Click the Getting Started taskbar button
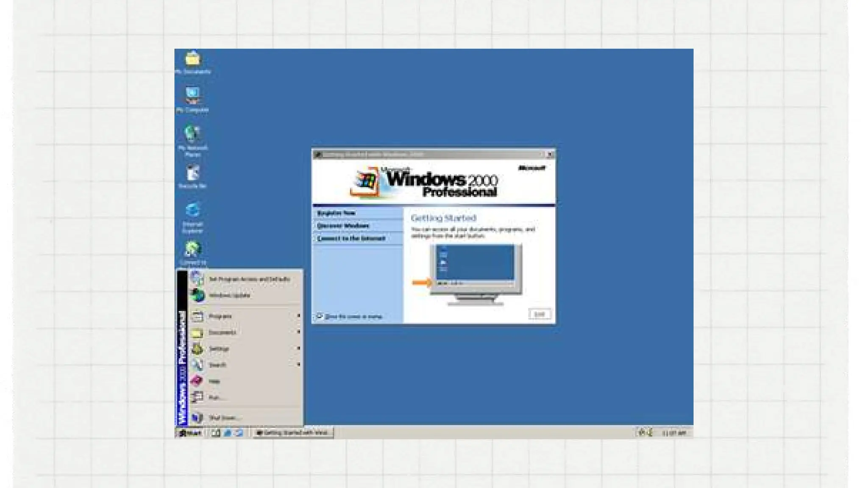This screenshot has height=488, width=868. pos(293,433)
